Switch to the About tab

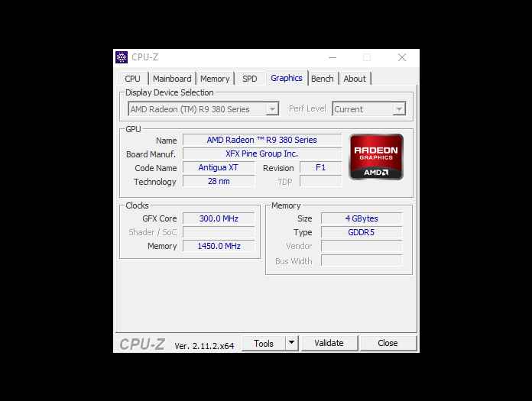click(x=355, y=79)
